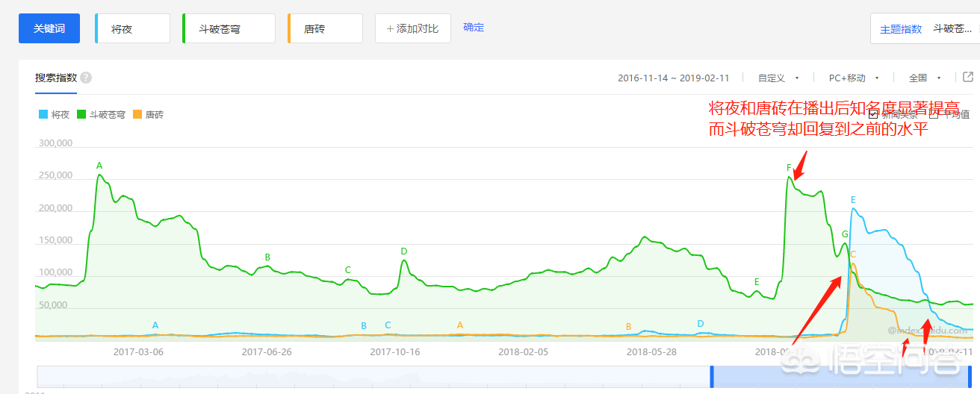Viewport: 980px width, 394px height.
Task: Click the right handle of the range slider
Action: pos(970,376)
